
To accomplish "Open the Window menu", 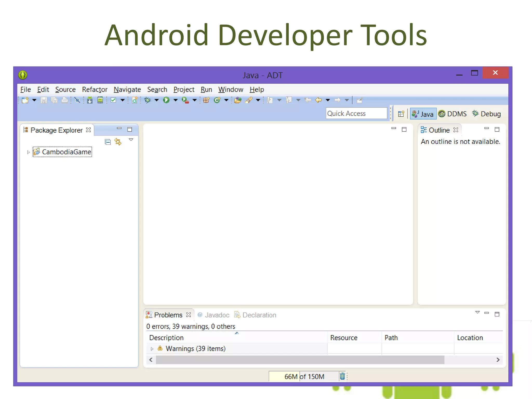I will point(231,89).
